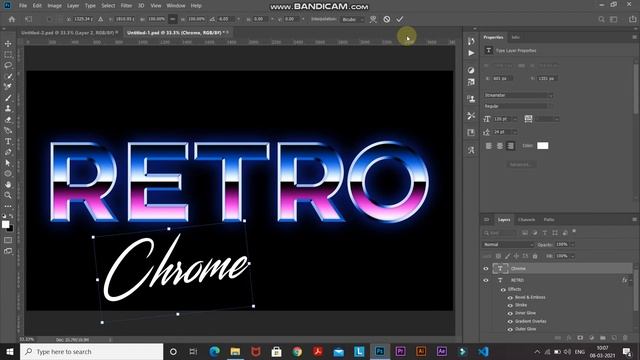This screenshot has height=360, width=640.
Task: Select the Hand tool
Action: click(x=8, y=184)
